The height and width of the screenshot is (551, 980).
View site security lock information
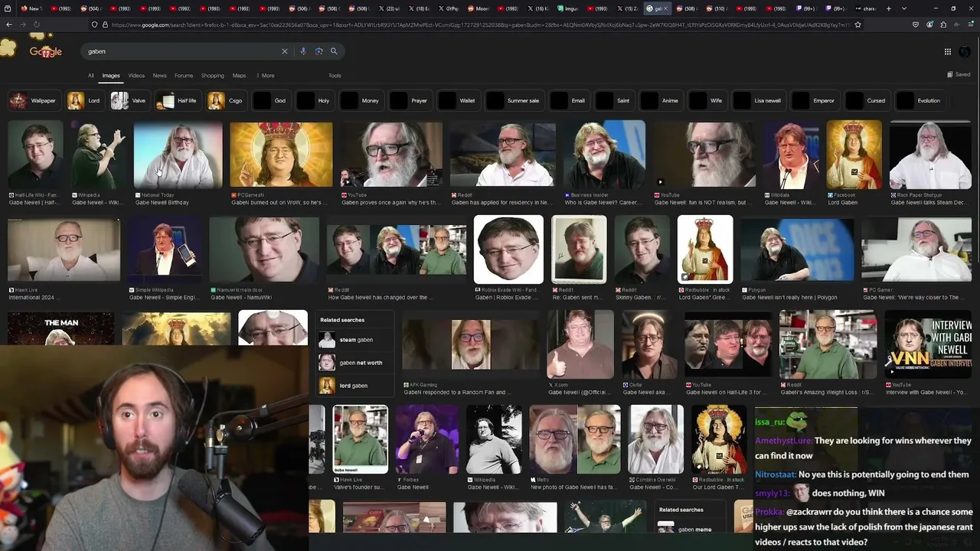point(105,24)
